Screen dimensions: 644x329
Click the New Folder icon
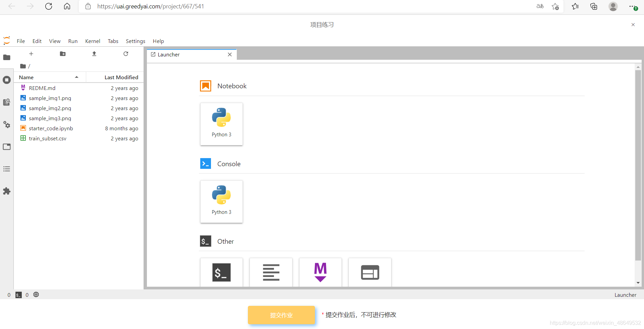[x=63, y=54]
